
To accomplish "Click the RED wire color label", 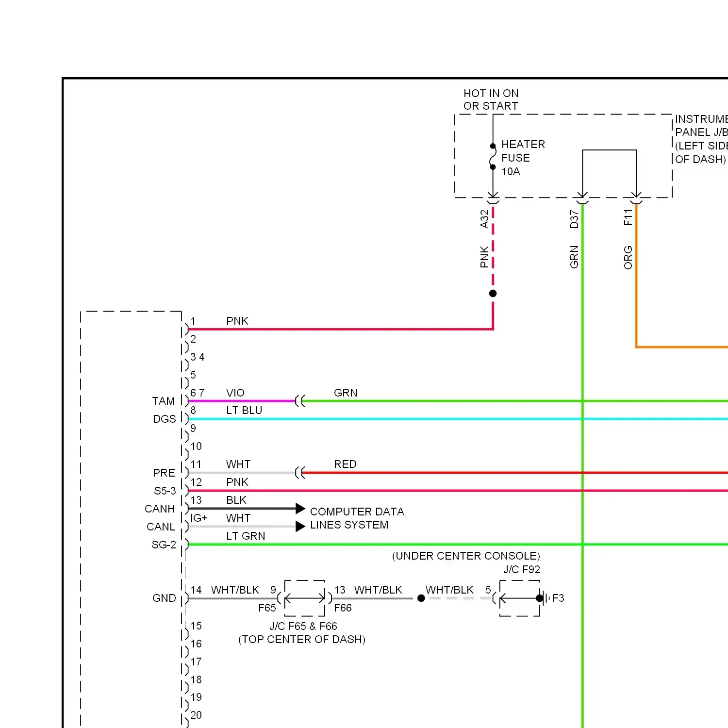I will tap(345, 464).
